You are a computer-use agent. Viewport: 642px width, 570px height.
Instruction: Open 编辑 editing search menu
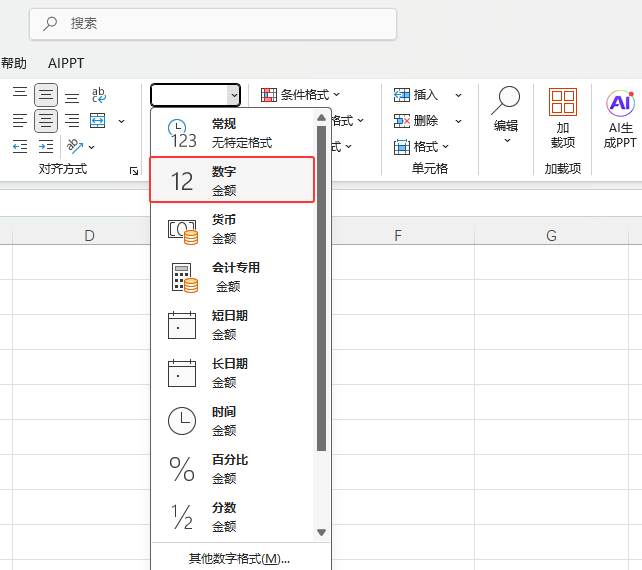(x=506, y=115)
